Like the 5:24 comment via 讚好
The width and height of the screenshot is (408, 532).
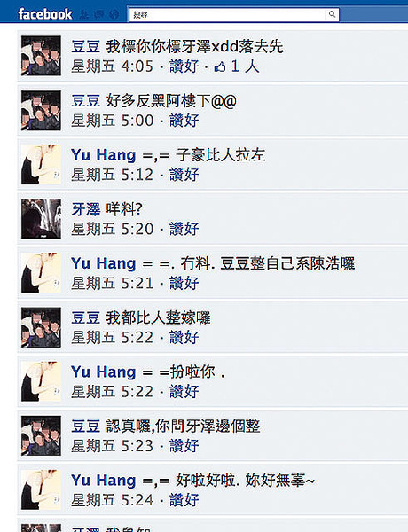(184, 500)
